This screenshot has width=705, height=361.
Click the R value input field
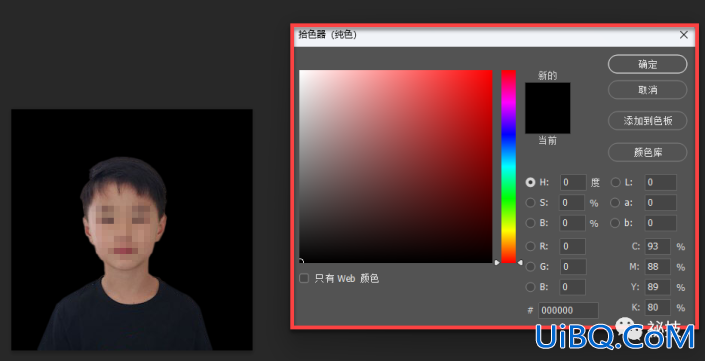(x=572, y=246)
